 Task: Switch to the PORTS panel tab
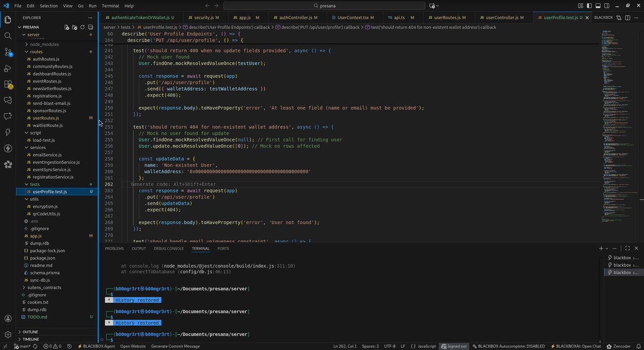pos(223,249)
